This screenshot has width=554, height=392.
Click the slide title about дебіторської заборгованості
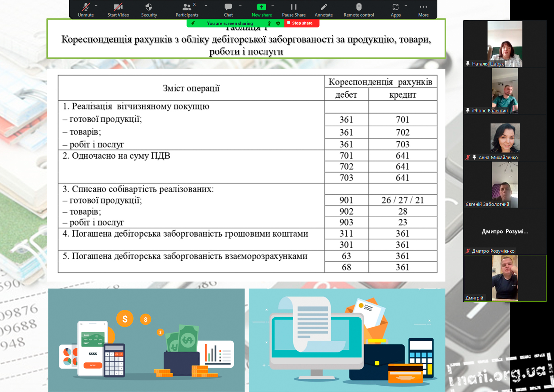point(246,45)
